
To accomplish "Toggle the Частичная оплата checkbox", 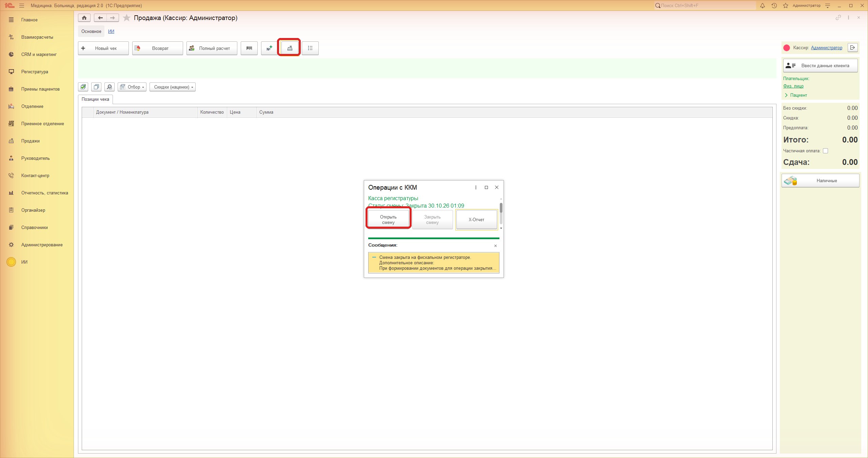I will coord(826,151).
